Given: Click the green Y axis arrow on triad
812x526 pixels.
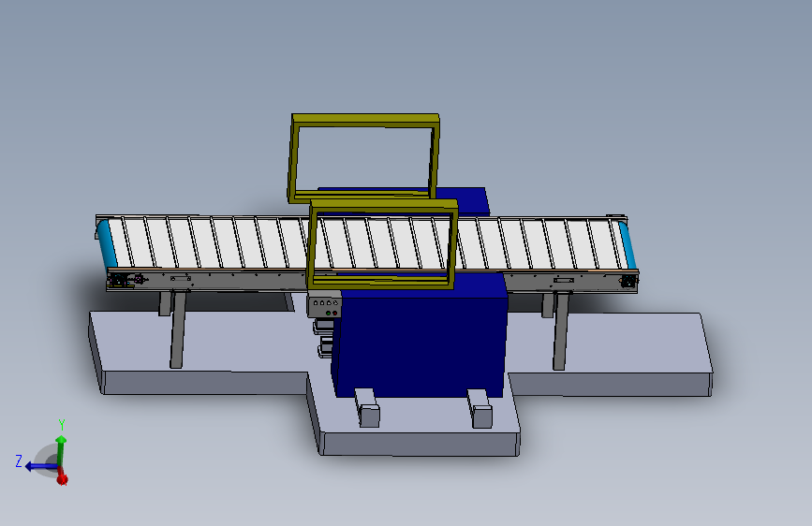Looking at the screenshot, I should pos(61,449).
